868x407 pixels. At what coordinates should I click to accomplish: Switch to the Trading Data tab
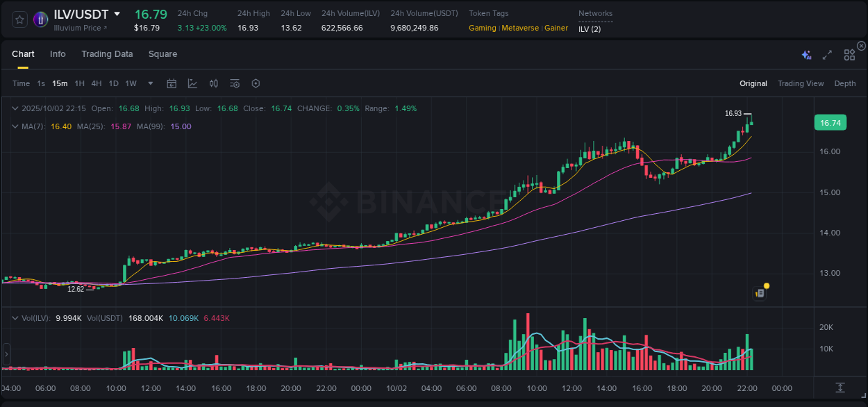pos(107,53)
